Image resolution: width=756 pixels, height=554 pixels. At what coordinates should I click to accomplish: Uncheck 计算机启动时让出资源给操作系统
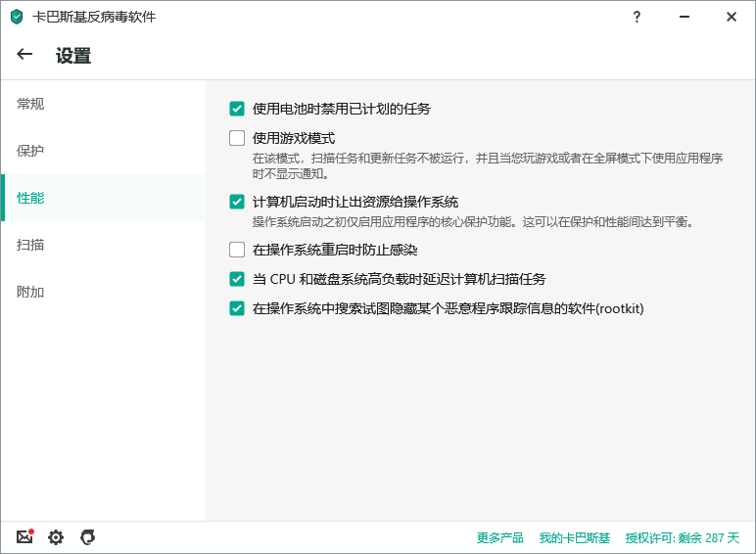237,202
